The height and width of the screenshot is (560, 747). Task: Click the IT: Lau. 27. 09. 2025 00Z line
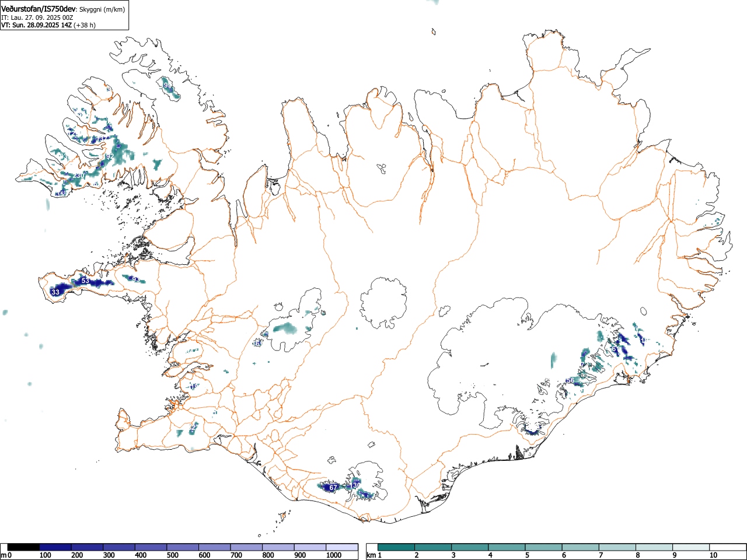click(37, 17)
